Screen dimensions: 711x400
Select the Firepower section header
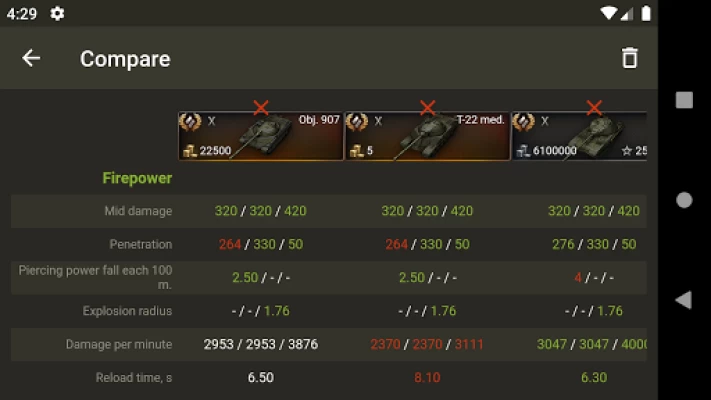(137, 178)
